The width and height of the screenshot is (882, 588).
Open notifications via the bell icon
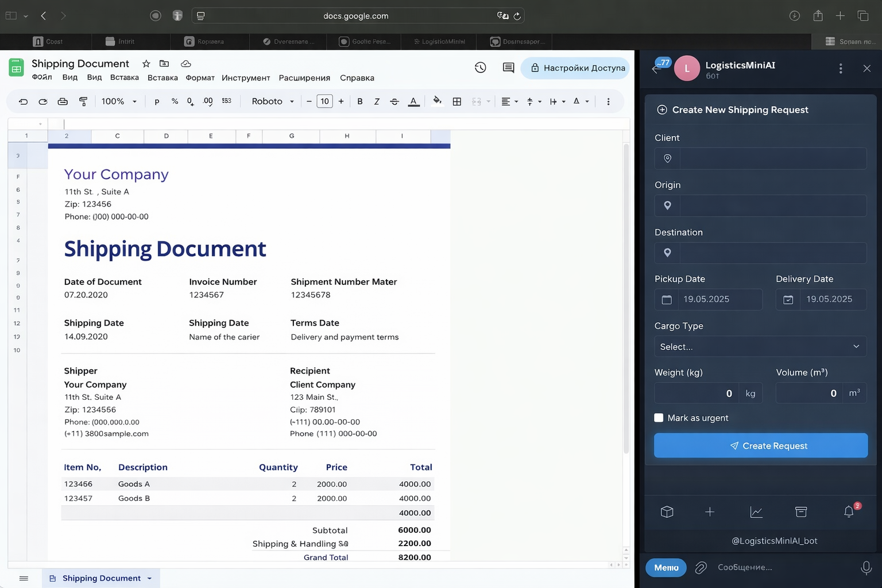(x=849, y=512)
